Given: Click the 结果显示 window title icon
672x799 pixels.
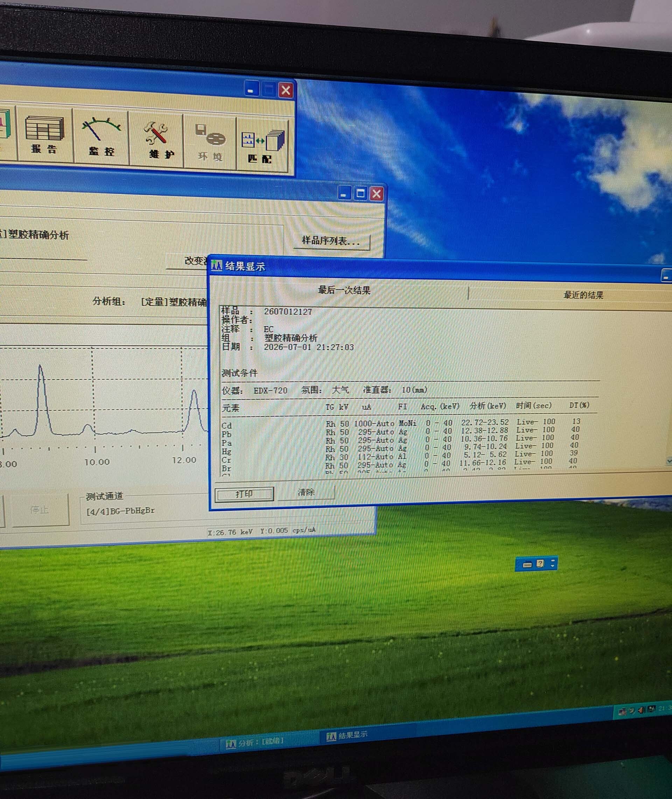Looking at the screenshot, I should coord(216,265).
